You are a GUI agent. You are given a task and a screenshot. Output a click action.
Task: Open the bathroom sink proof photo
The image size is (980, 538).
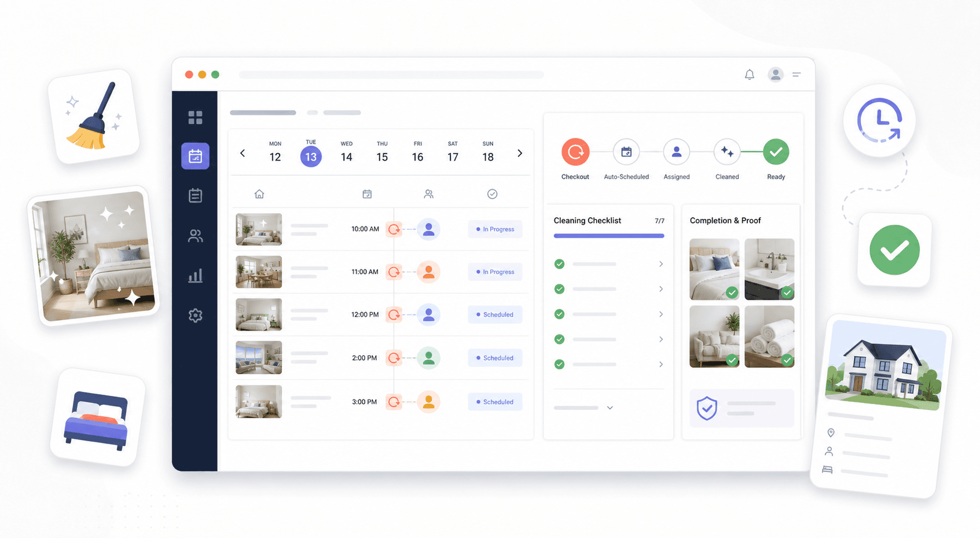(769, 269)
